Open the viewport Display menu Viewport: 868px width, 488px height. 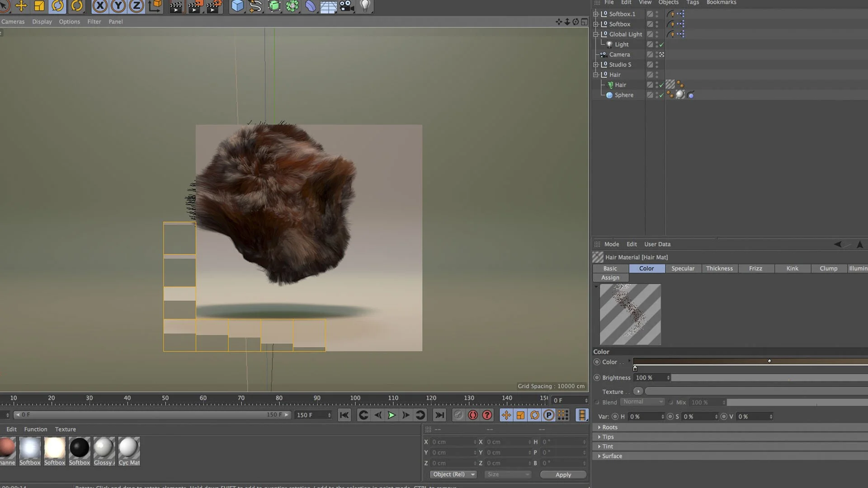tap(42, 22)
